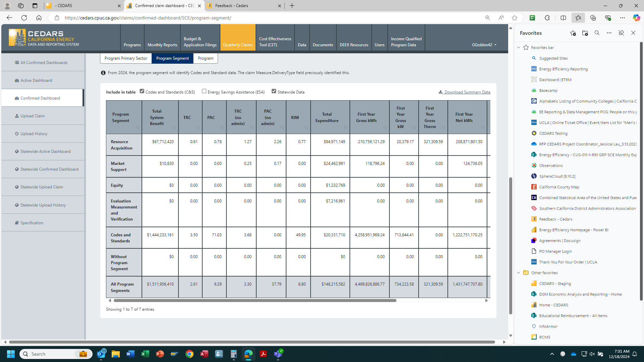Viewport: 644px width, 362px height.
Task: Unpin the Favorites side panel
Action: (x=621, y=33)
